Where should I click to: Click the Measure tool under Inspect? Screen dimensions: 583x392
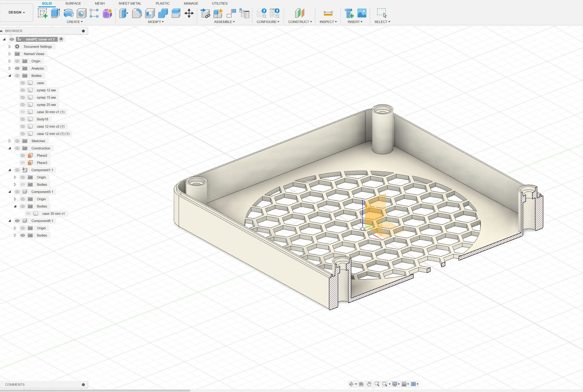coord(328,13)
